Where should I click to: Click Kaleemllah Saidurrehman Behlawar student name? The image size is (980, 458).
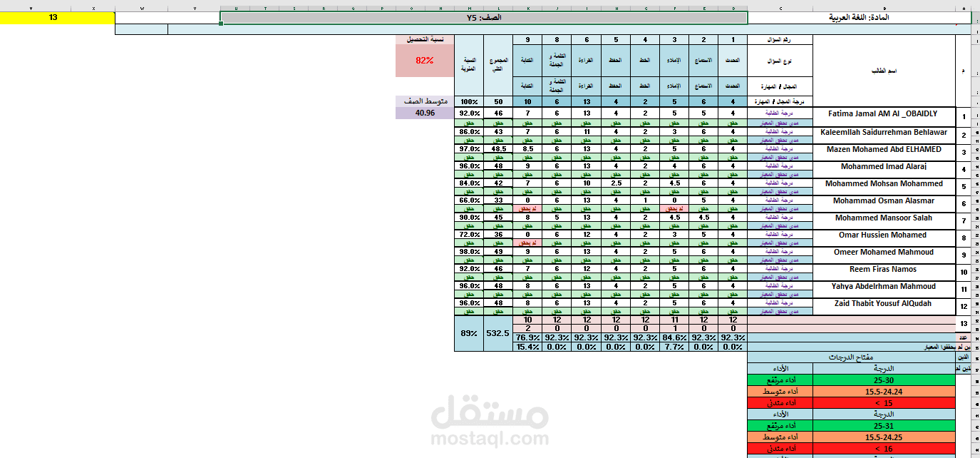click(883, 132)
